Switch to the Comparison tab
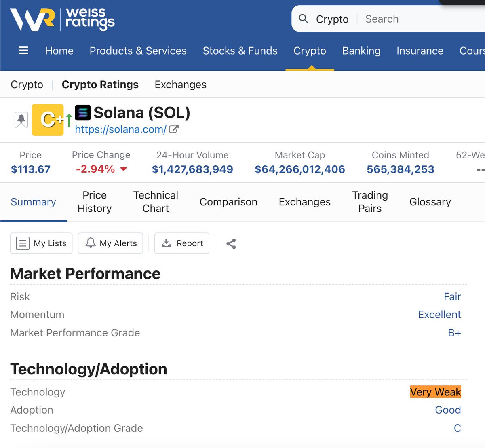The width and height of the screenshot is (485, 448). pos(228,202)
